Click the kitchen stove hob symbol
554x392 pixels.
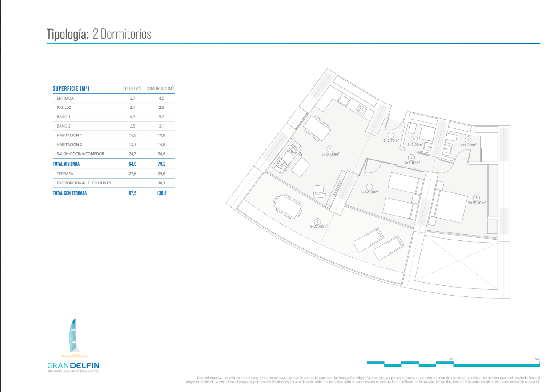[x=361, y=108]
